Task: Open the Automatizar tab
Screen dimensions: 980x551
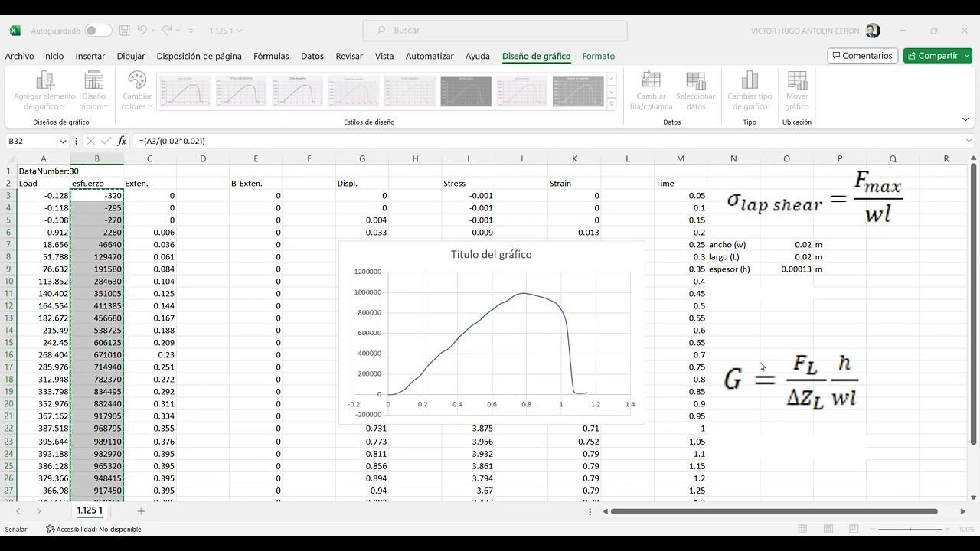Action: [430, 56]
